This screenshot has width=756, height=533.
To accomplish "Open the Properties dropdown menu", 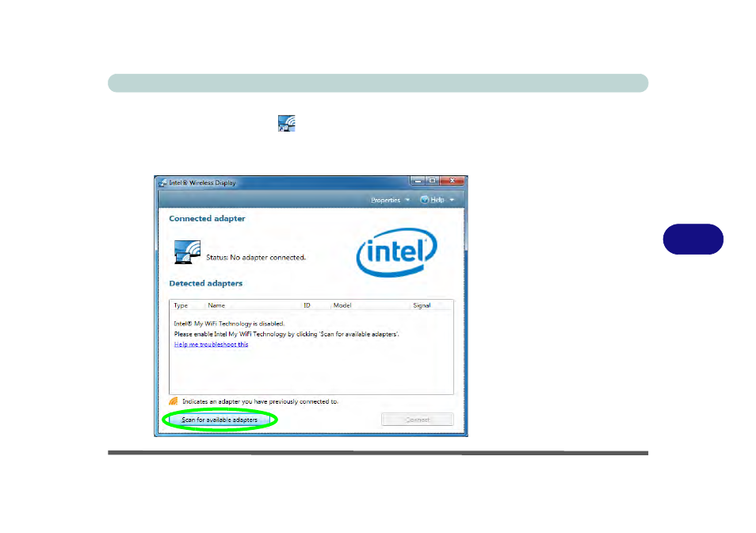I will 390,200.
